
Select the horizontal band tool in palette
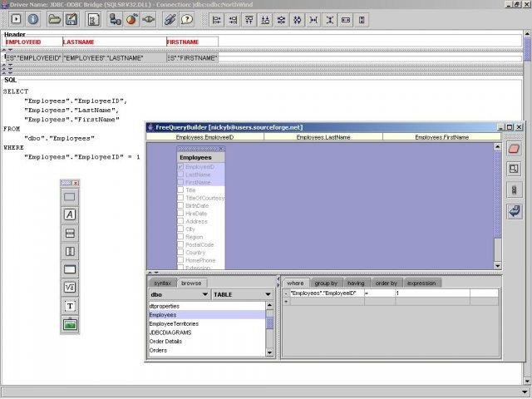click(70, 233)
